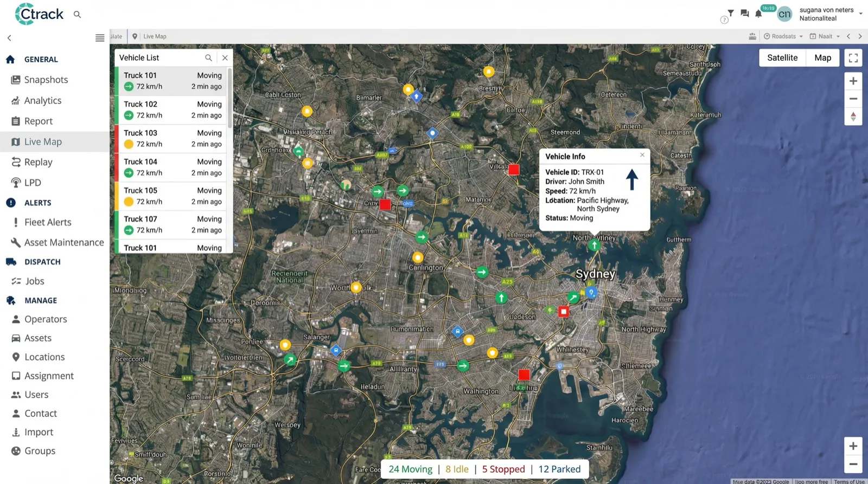This screenshot has width=868, height=484.
Task: Open the chat messages icon
Action: point(744,14)
